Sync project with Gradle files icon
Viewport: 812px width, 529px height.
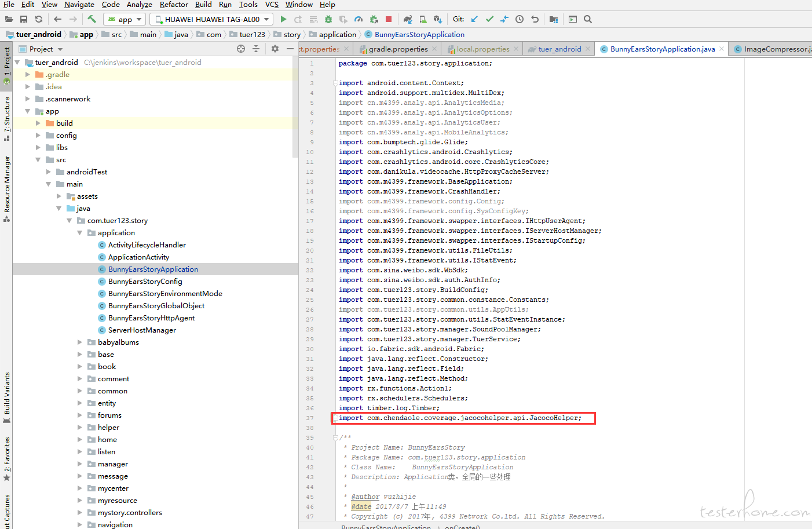click(x=408, y=19)
